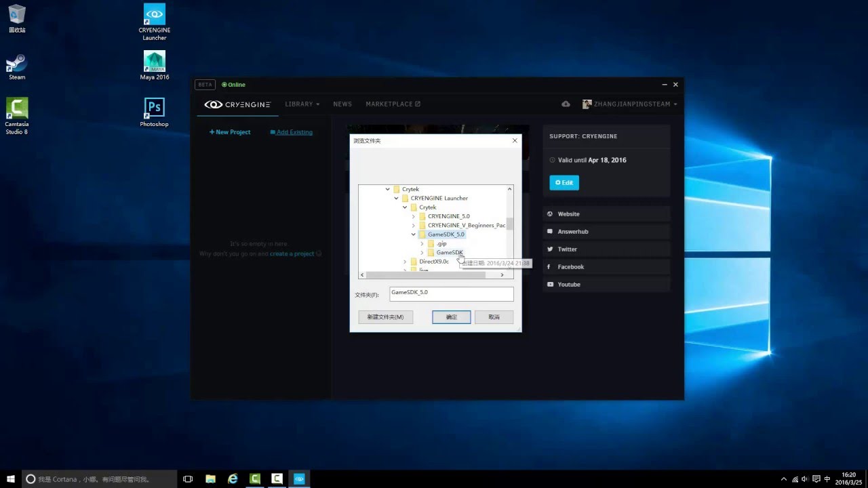
Task: Open the MARKETPLACE link in the header
Action: pos(393,104)
